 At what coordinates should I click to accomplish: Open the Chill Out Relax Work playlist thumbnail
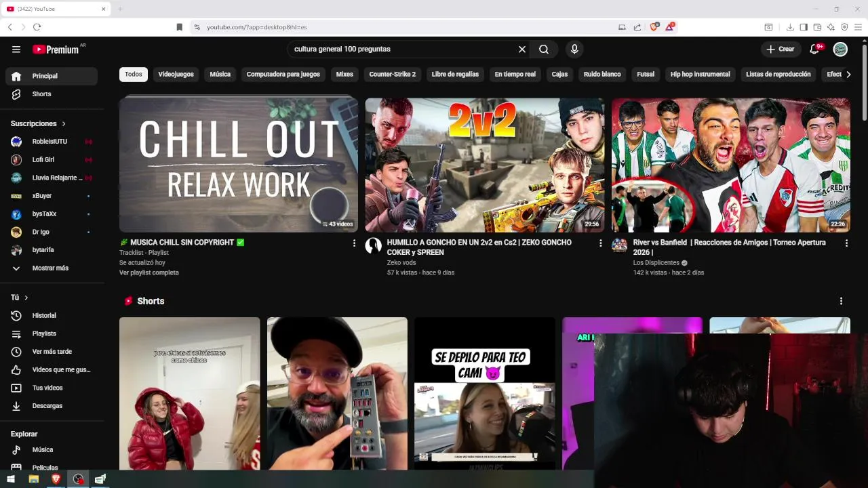tap(239, 165)
